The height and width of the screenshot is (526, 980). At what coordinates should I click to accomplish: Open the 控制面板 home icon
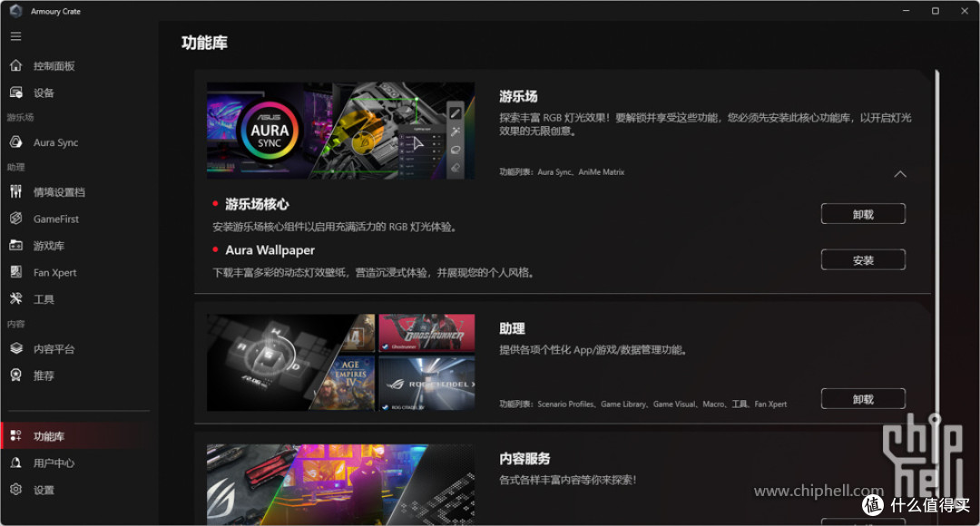(16, 65)
